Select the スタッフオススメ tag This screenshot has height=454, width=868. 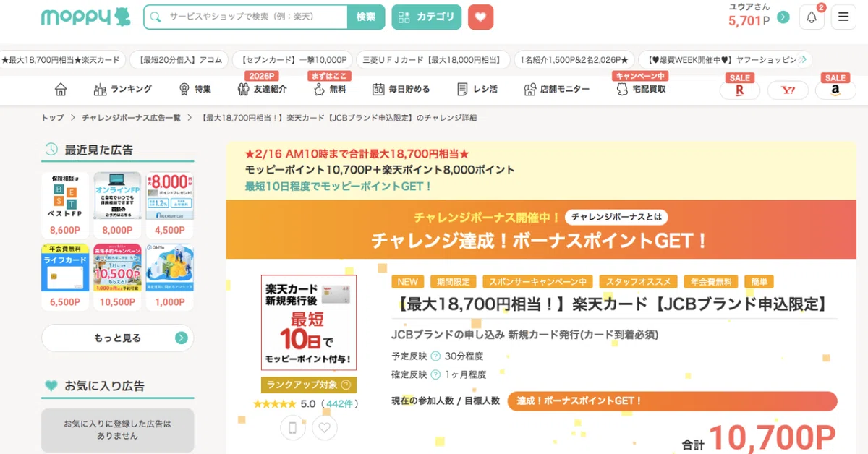639,282
